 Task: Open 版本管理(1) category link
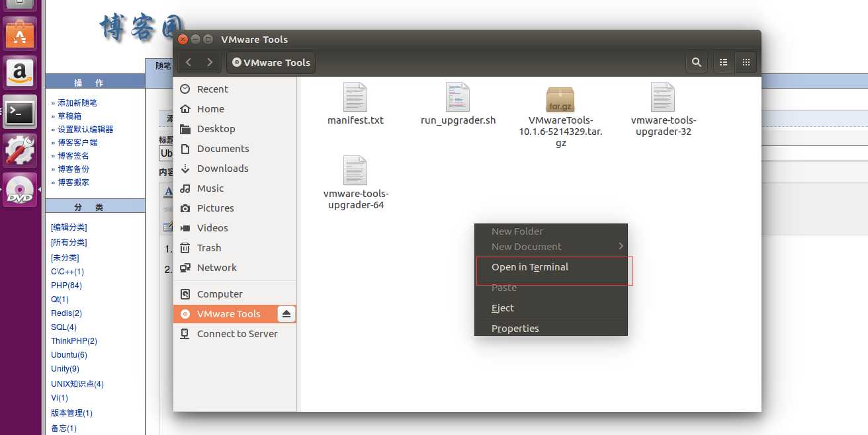coord(71,413)
